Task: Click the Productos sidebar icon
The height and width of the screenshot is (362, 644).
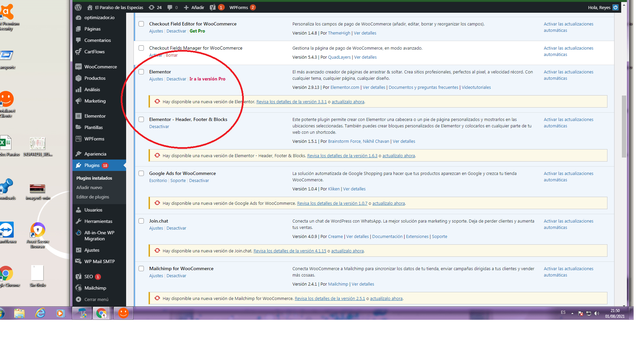Action: 78,78
